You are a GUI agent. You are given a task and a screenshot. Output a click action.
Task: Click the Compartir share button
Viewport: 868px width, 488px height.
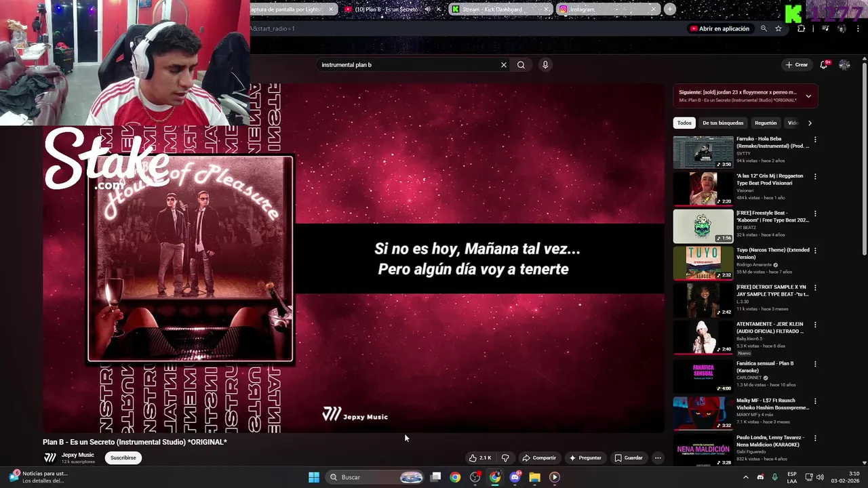(x=539, y=458)
